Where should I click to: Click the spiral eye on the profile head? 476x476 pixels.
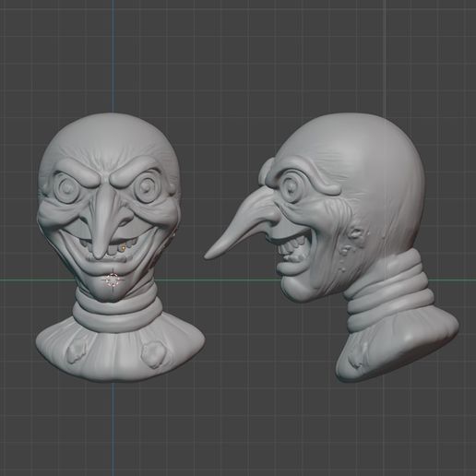(x=291, y=188)
